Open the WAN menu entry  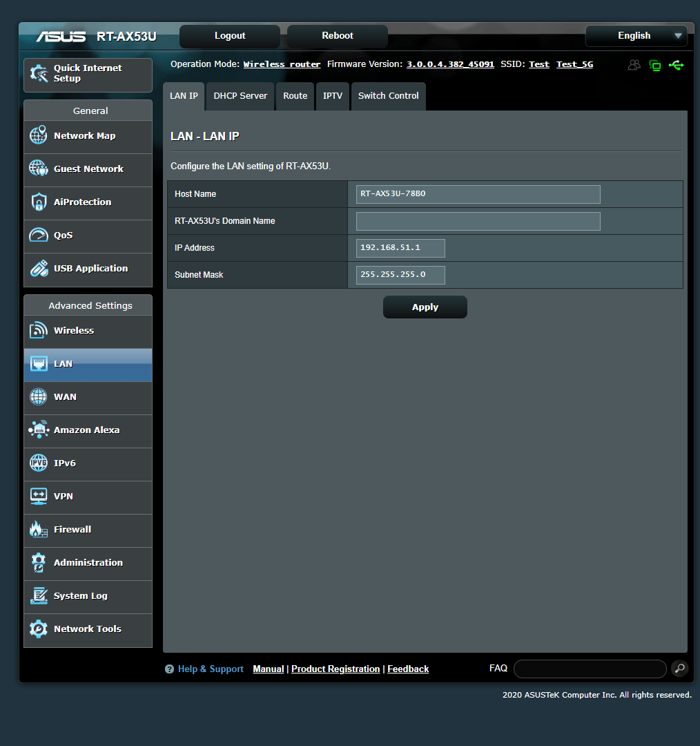pos(88,398)
